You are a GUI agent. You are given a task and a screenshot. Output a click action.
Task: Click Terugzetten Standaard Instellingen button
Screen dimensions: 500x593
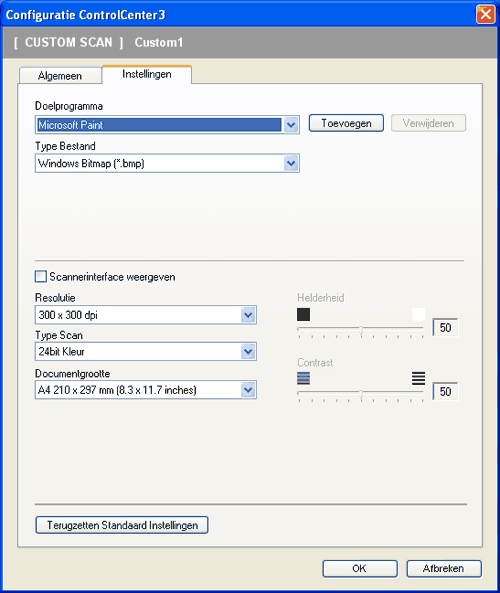pyautogui.click(x=122, y=525)
